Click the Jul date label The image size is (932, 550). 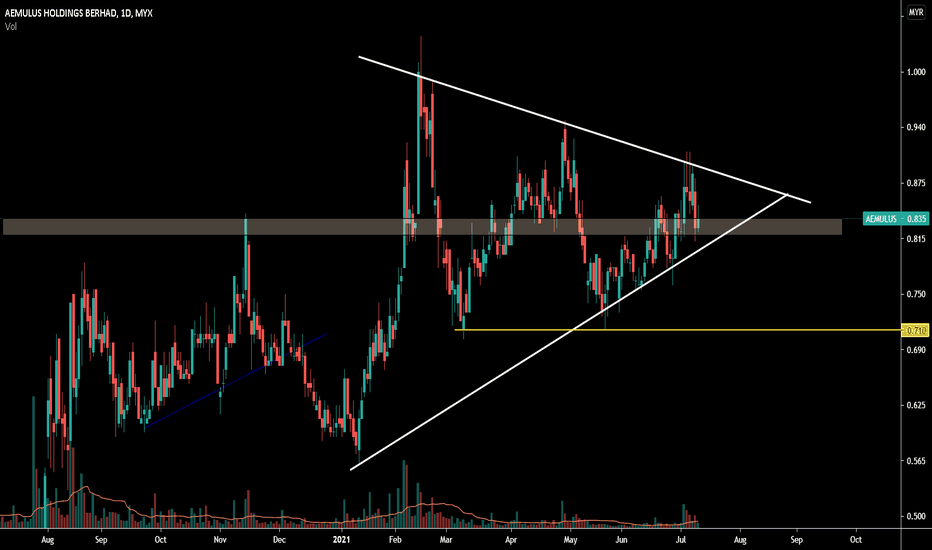tap(681, 540)
